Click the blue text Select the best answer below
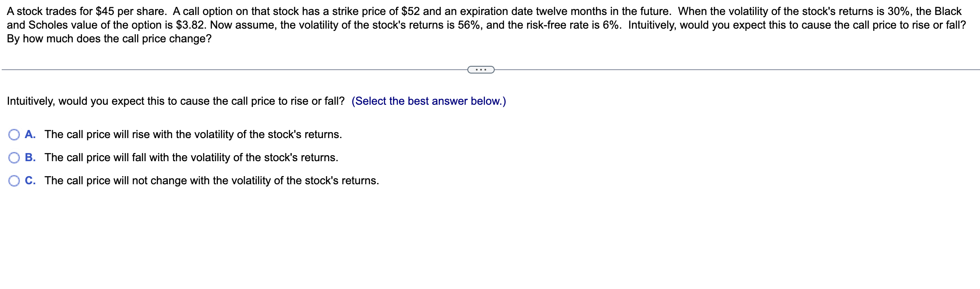Image resolution: width=980 pixels, height=289 pixels. click(x=427, y=101)
